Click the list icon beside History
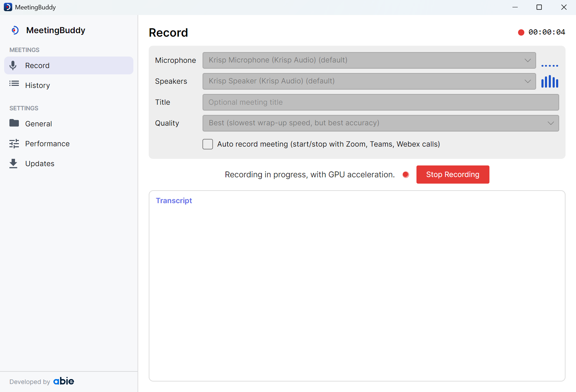Screen dimensions: 576x392 point(14,83)
